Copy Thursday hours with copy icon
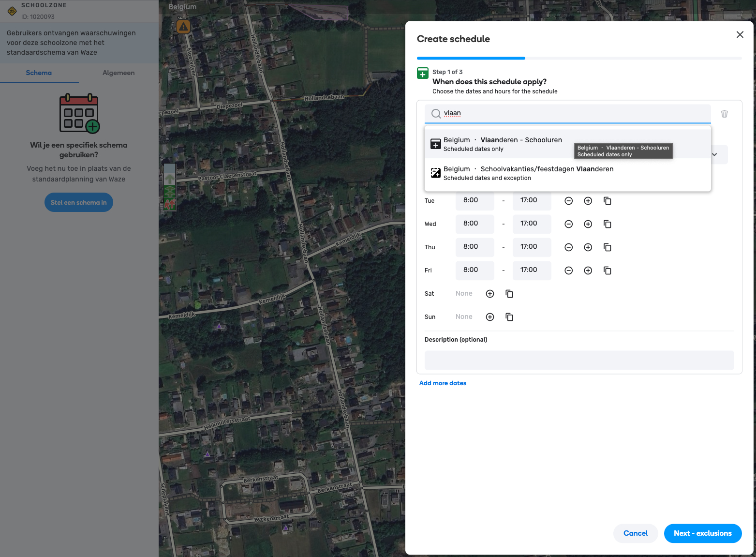The height and width of the screenshot is (557, 756). pyautogui.click(x=608, y=247)
